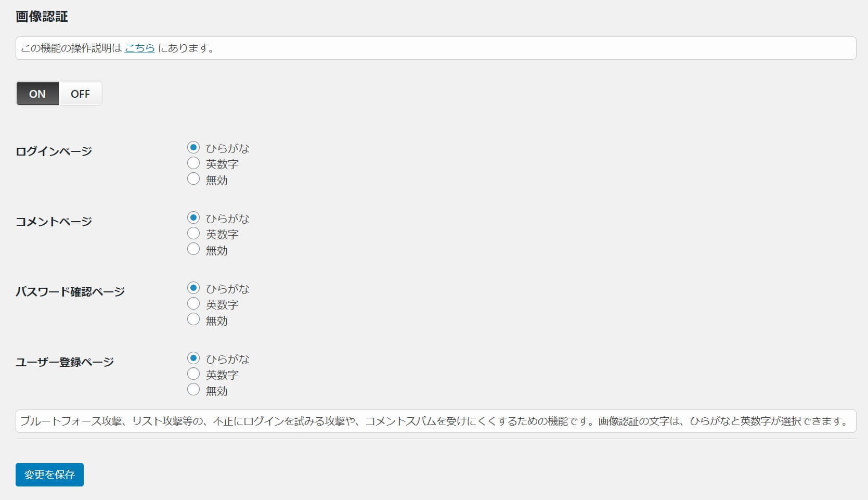The image size is (868, 500).
Task: Open the こちら help link
Action: point(139,48)
